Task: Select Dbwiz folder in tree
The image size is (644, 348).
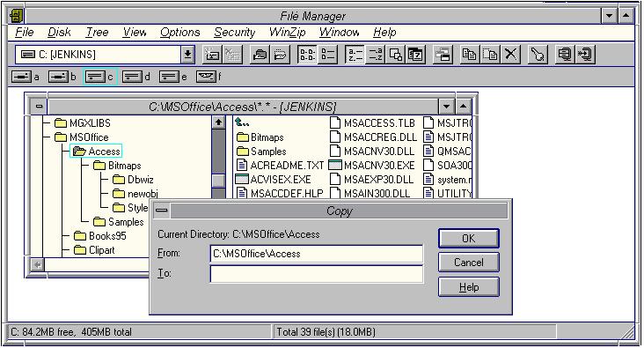Action: (134, 180)
